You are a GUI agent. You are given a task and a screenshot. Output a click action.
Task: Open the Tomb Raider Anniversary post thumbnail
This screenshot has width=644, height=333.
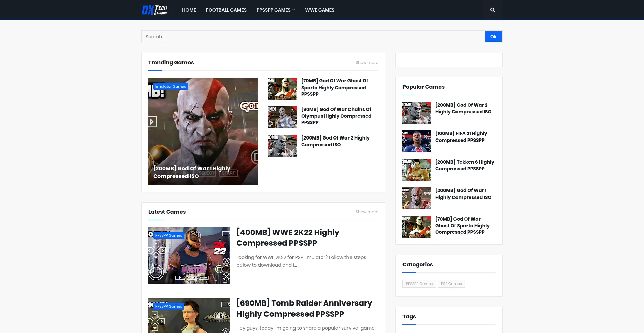tap(189, 315)
